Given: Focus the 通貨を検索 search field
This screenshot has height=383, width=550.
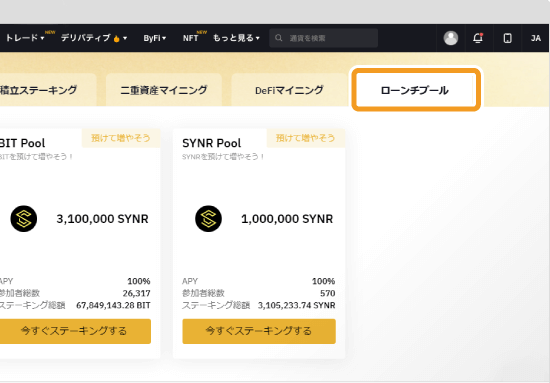Looking at the screenshot, I should pos(323,38).
